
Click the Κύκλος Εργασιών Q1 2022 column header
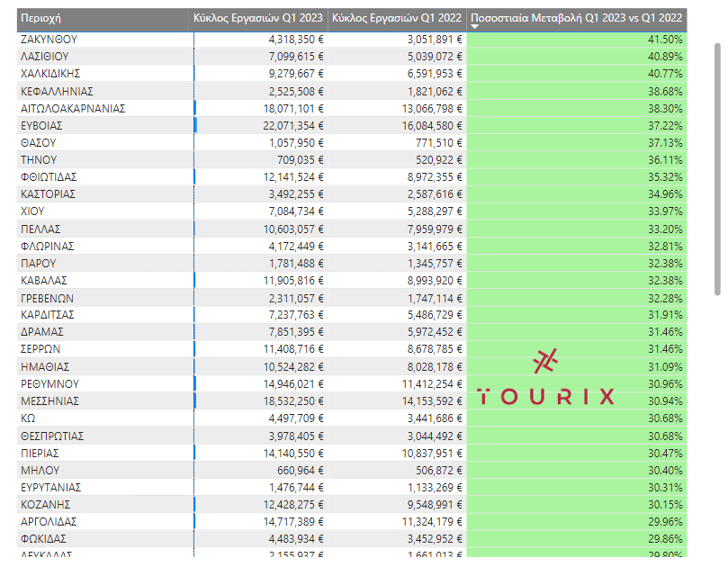pyautogui.click(x=397, y=18)
